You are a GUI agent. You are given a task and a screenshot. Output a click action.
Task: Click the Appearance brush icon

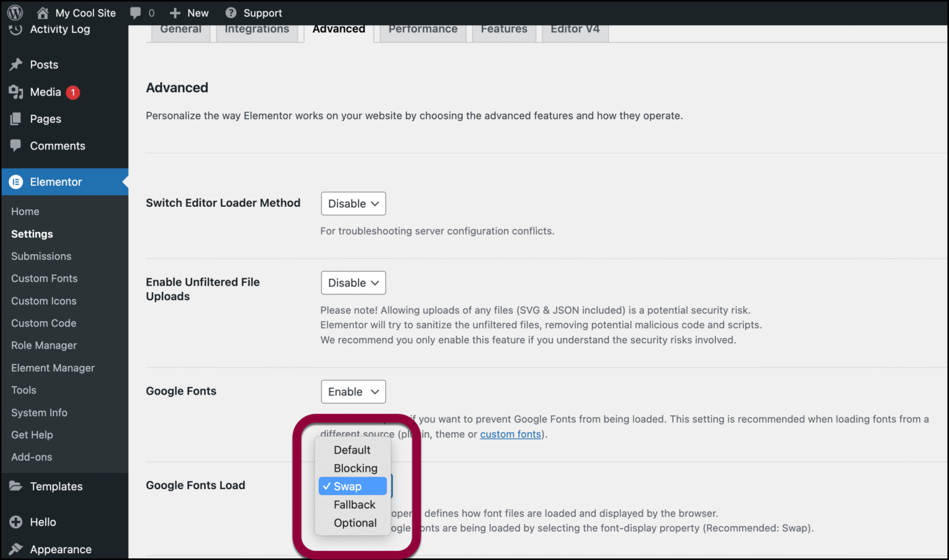[16, 549]
